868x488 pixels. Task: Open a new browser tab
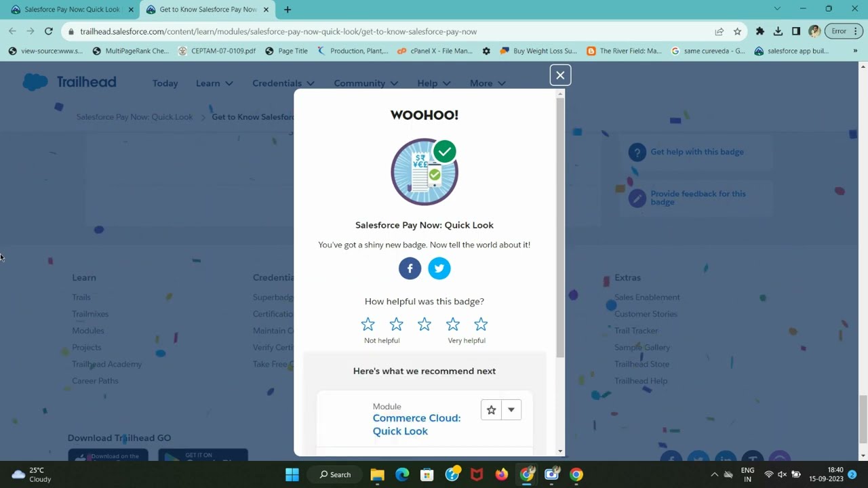coord(288,9)
